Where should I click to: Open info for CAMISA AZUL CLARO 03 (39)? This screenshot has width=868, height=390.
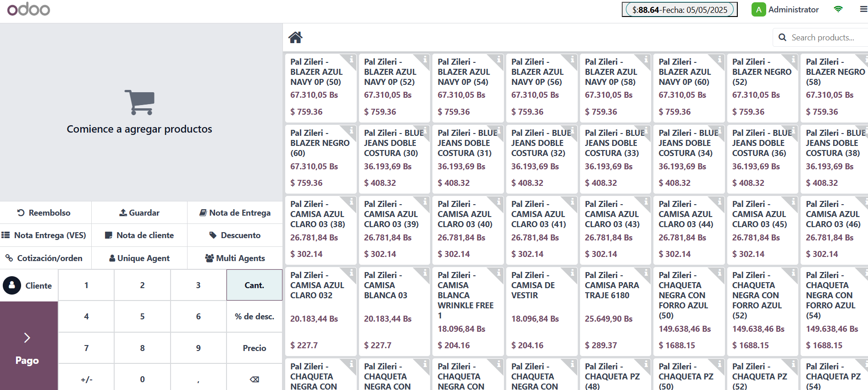425,201
